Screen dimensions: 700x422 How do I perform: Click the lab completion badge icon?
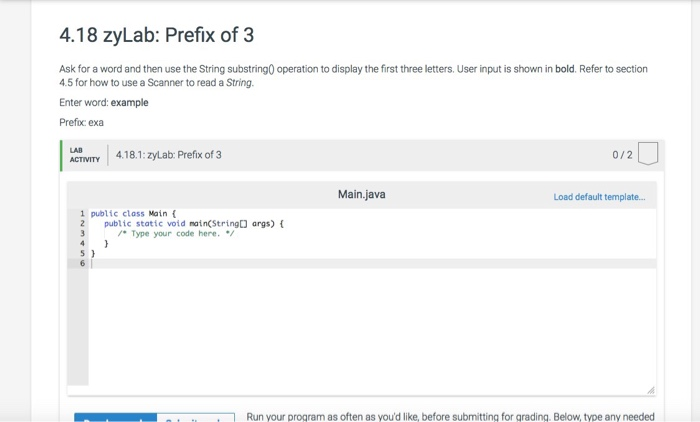coord(647,155)
